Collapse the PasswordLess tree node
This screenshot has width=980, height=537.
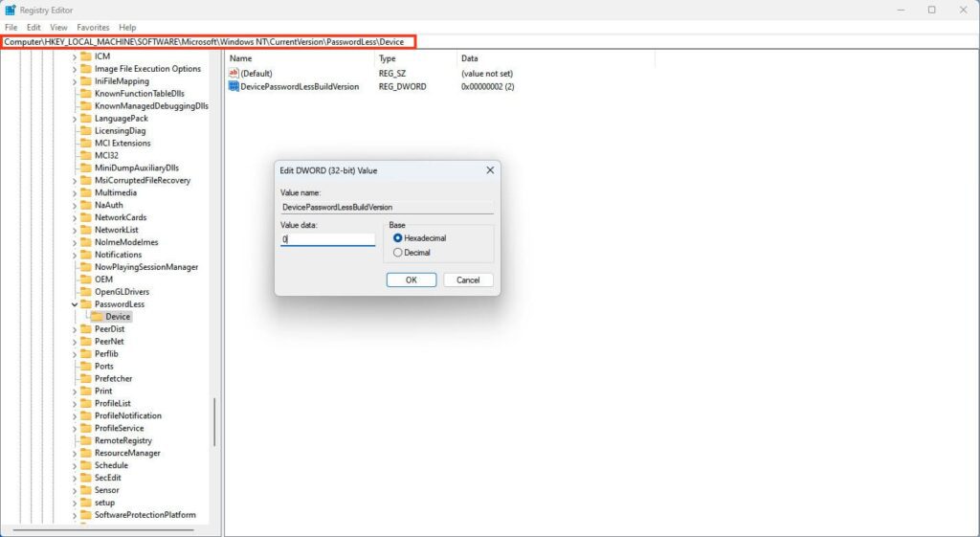75,304
